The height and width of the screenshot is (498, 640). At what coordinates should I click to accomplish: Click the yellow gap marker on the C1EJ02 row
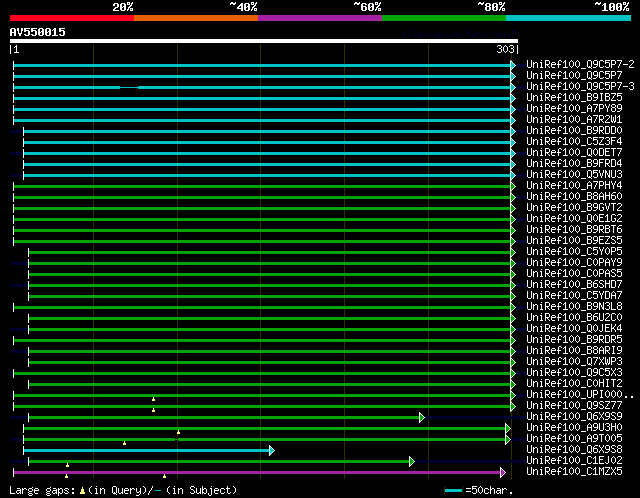(x=67, y=465)
